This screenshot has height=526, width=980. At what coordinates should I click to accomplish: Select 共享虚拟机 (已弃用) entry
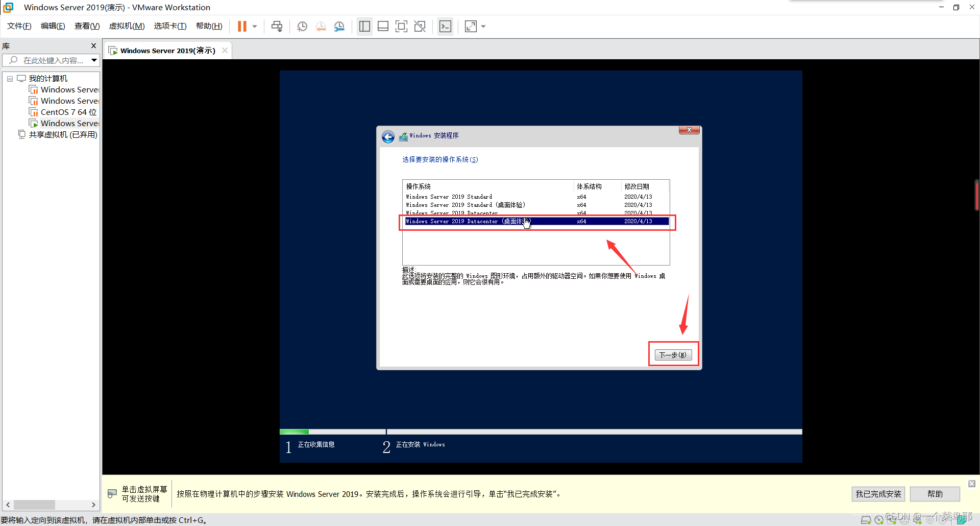tap(63, 134)
